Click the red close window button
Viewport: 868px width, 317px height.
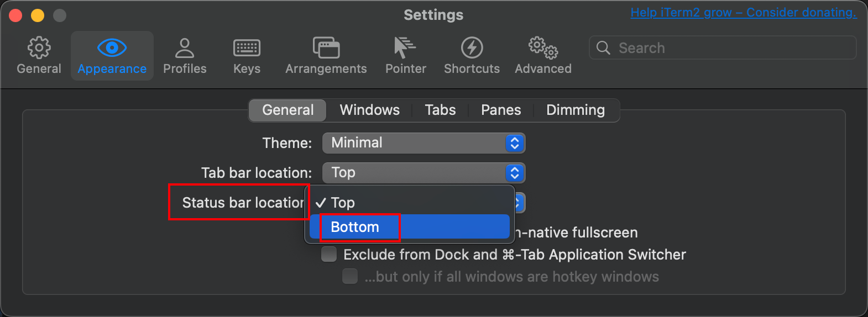[15, 15]
